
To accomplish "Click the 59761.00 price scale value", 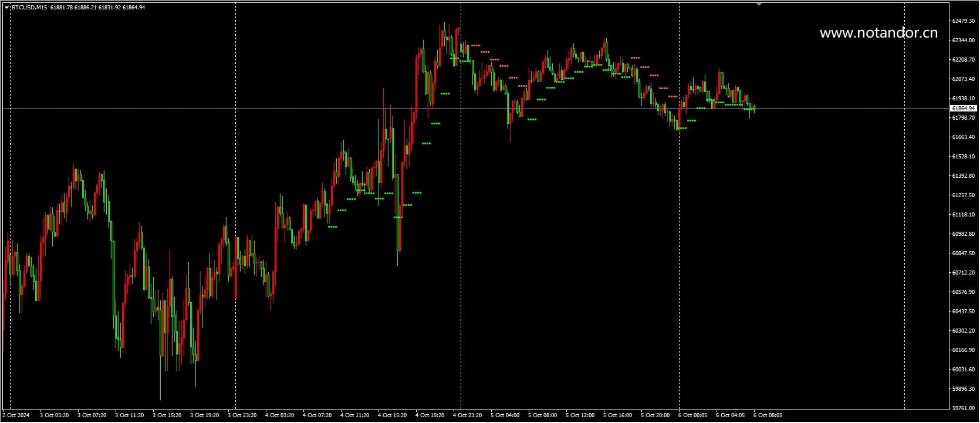I will point(963,408).
